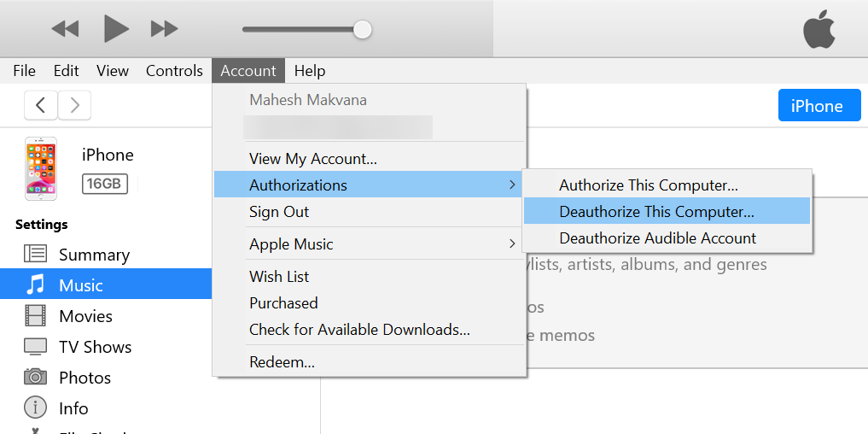868x434 pixels.
Task: Open the File menu
Action: pos(25,71)
